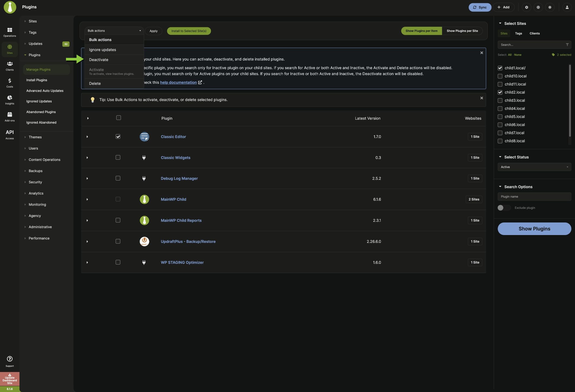
Task: Choose Deactivate from bulk actions menu
Action: (114, 60)
